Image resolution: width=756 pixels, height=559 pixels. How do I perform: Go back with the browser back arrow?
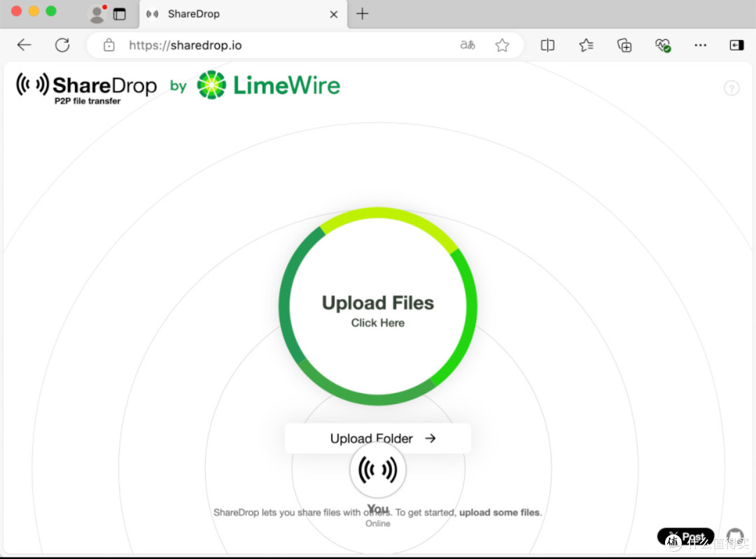(x=24, y=46)
